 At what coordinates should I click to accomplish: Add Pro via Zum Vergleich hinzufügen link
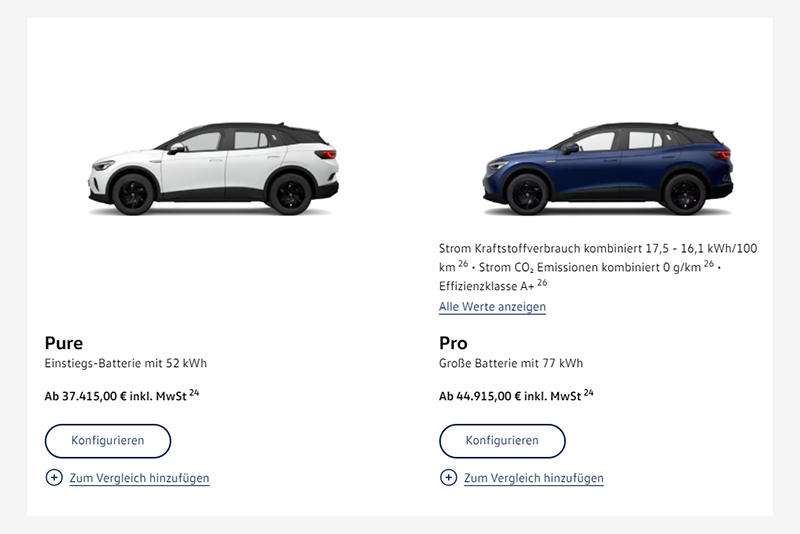tap(533, 478)
